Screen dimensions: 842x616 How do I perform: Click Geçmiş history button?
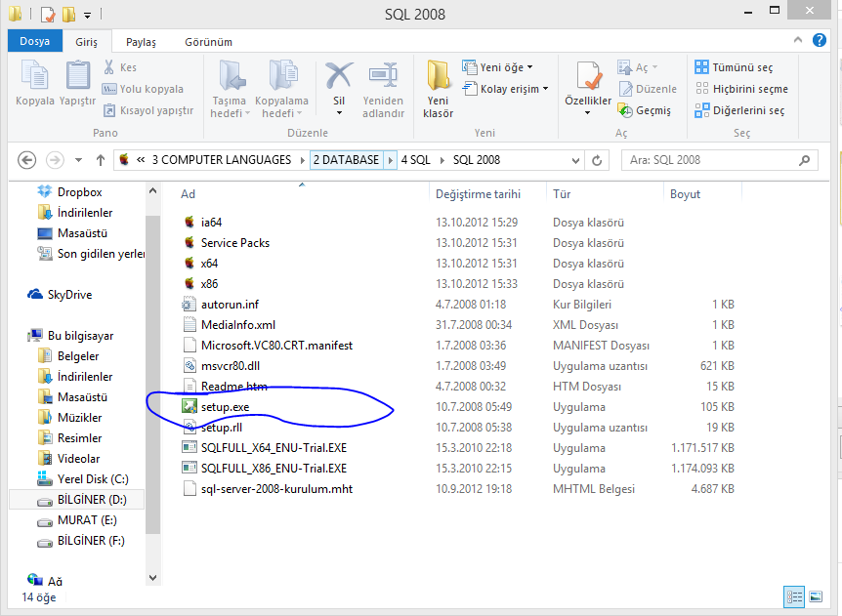(x=645, y=110)
